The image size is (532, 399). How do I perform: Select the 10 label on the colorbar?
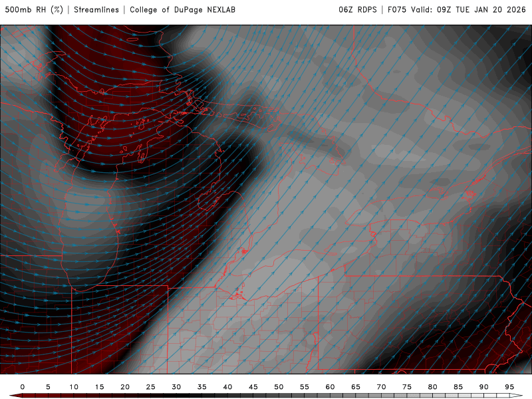[x=74, y=387]
